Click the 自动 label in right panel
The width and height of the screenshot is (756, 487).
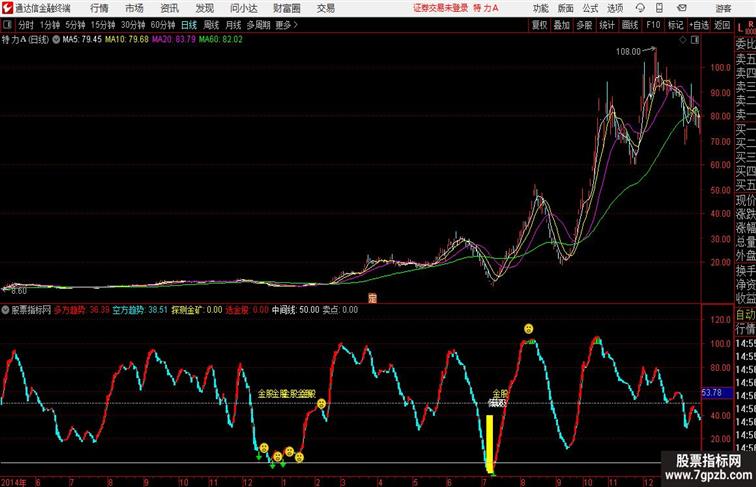click(x=745, y=315)
